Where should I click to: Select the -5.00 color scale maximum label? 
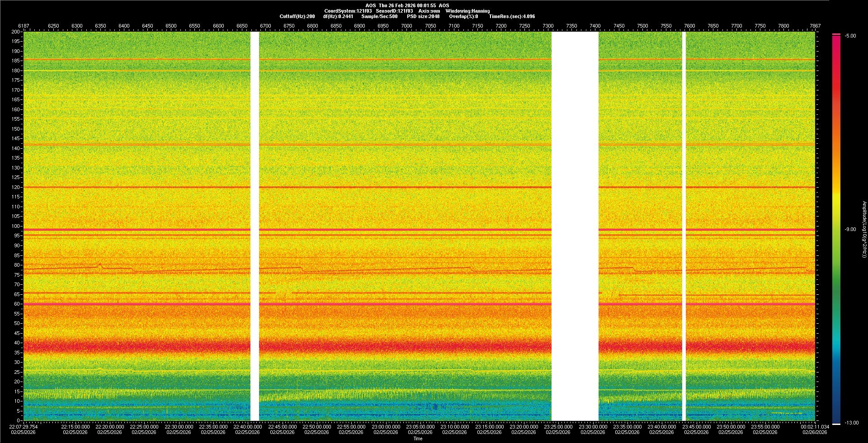tap(850, 36)
